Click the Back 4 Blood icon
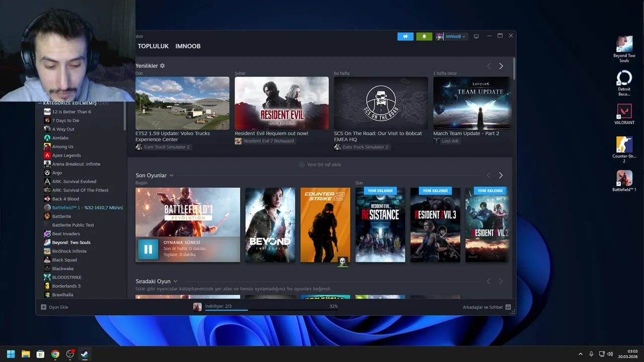 [47, 199]
